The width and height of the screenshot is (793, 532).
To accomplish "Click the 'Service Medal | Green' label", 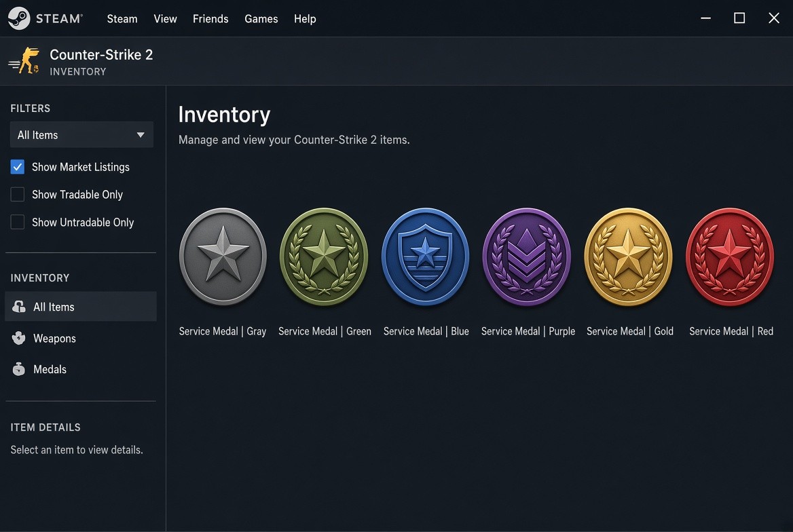I will point(325,331).
